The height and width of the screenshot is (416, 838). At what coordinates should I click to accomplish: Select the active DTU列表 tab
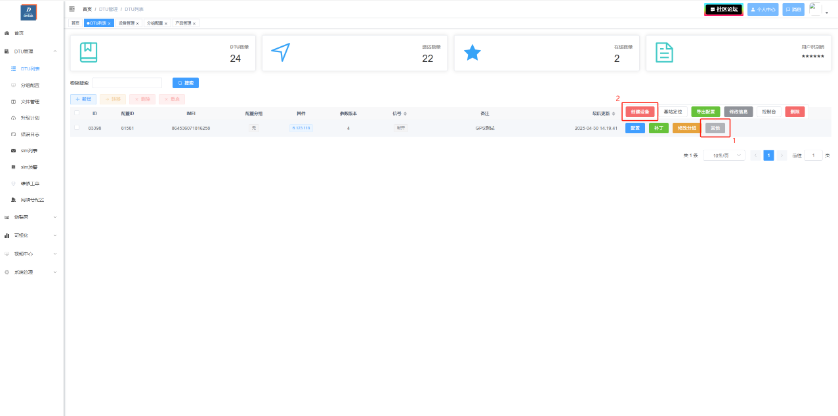pyautogui.click(x=97, y=24)
